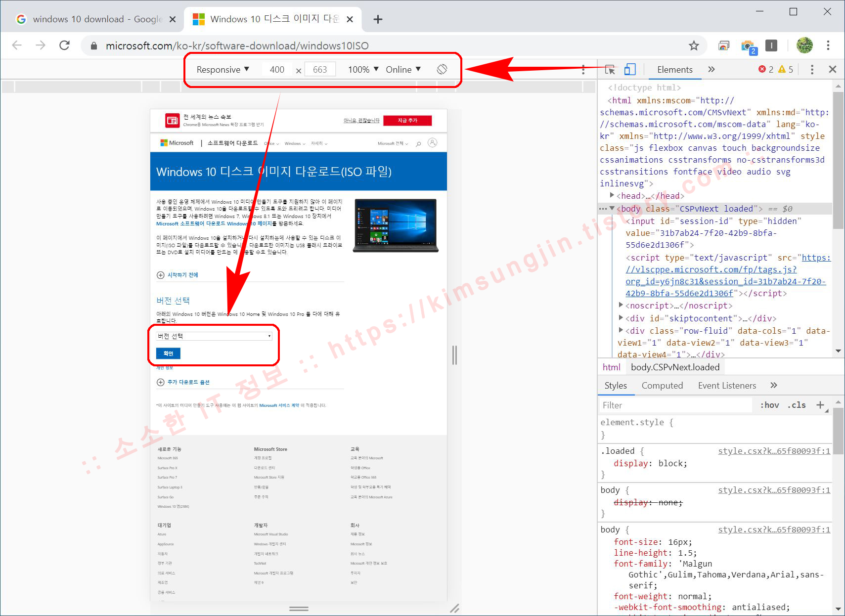This screenshot has height=616, width=845.
Task: Click the site lock icon in address bar
Action: [94, 46]
